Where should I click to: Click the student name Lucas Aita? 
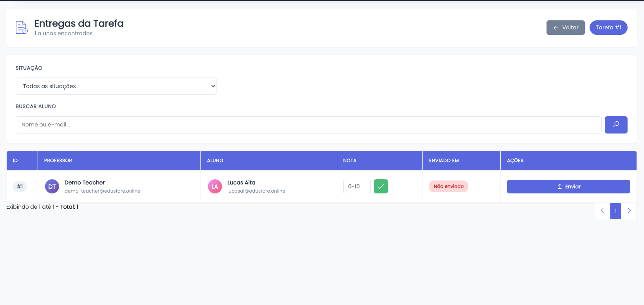click(x=241, y=182)
